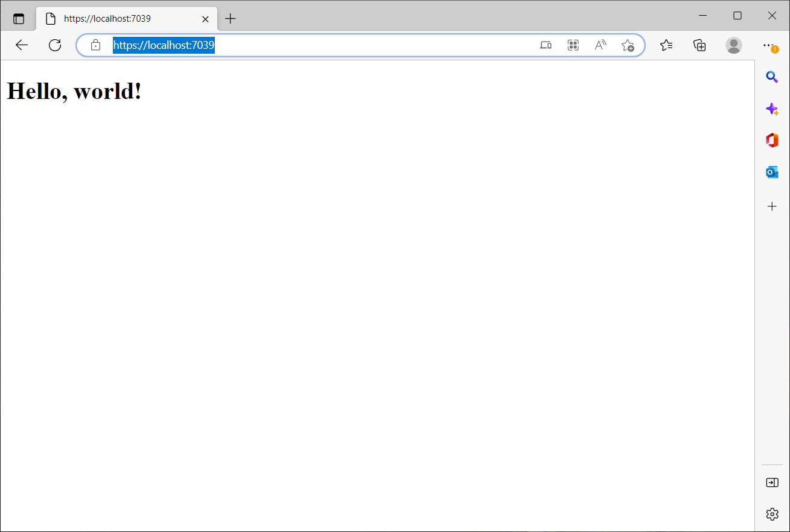Close the localhost:7039 tab
Screen dimensions: 790x532
click(x=205, y=19)
